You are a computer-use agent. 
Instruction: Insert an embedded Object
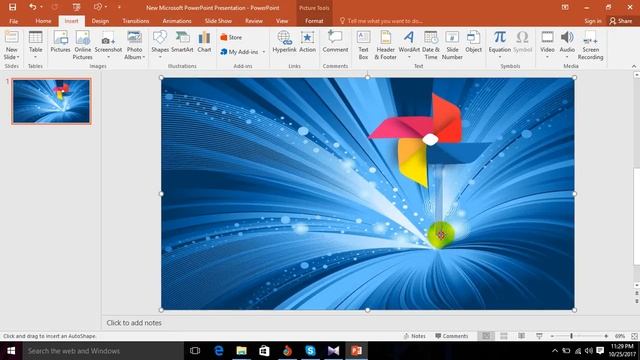click(x=473, y=42)
